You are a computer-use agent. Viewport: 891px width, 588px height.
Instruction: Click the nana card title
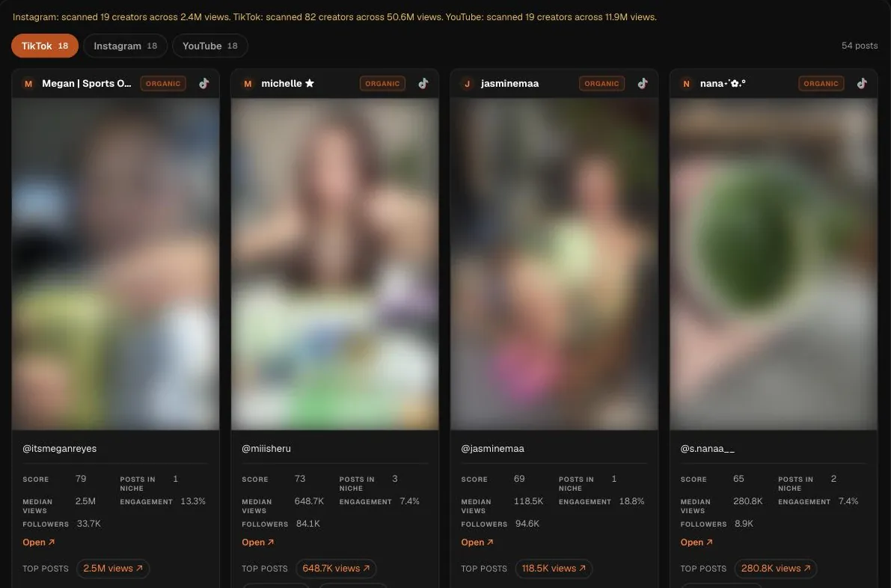pyautogui.click(x=723, y=84)
